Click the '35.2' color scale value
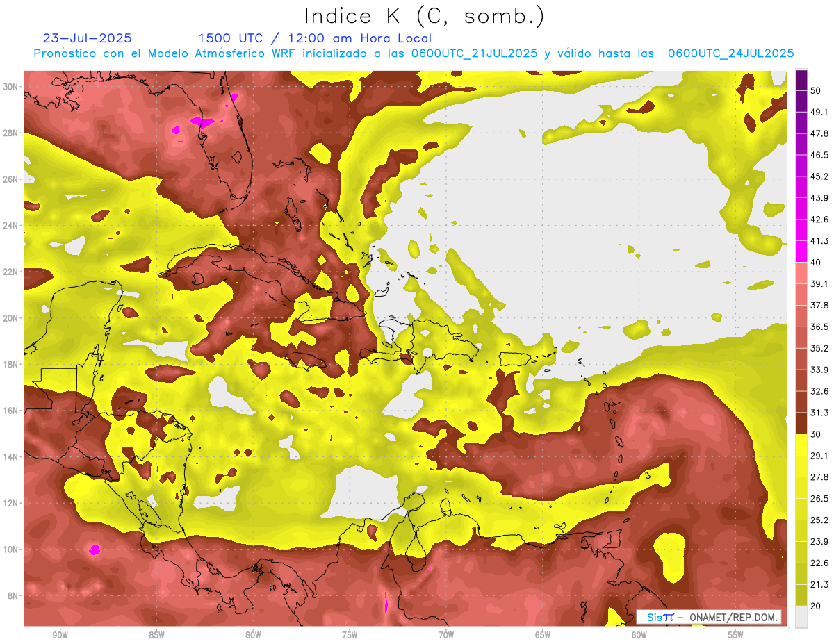Viewport: 834px width, 644px height. click(x=819, y=348)
